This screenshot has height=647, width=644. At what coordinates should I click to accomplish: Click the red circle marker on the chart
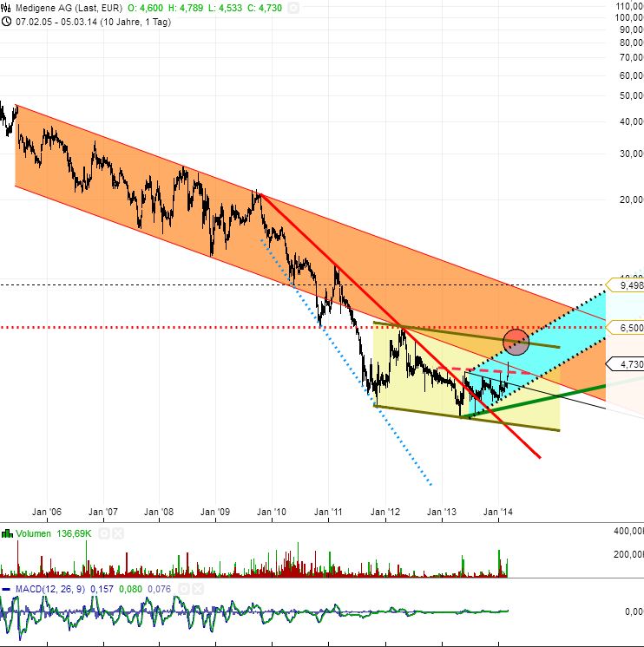tap(516, 342)
